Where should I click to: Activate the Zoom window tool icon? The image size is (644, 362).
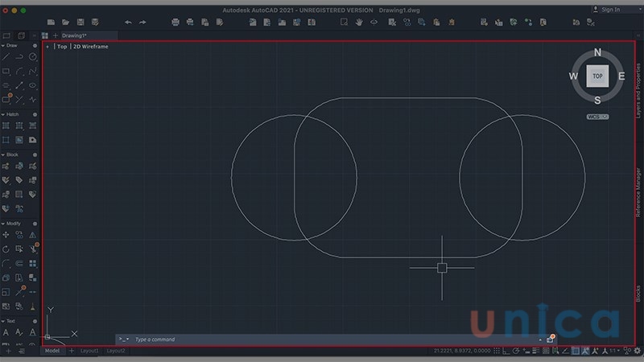point(345,23)
